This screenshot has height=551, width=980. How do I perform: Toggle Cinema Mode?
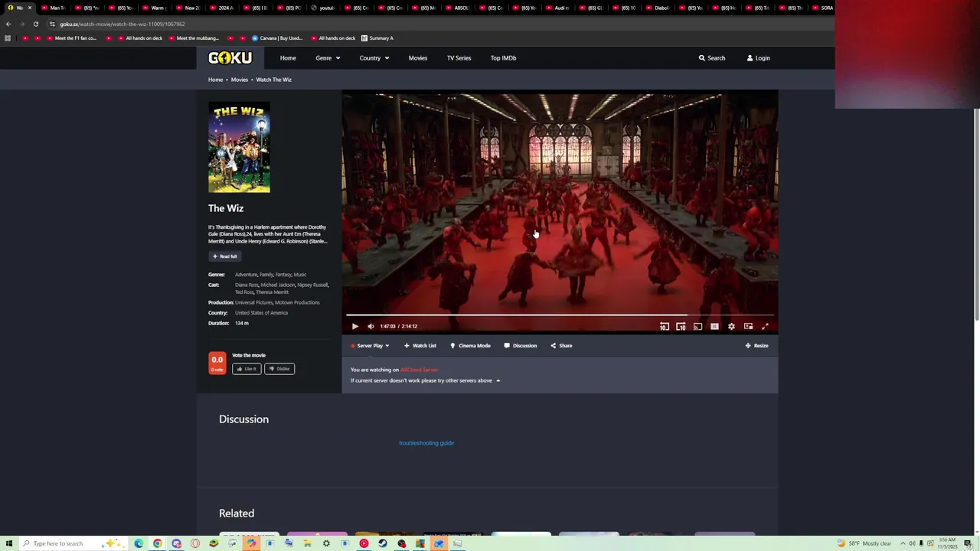(x=470, y=346)
